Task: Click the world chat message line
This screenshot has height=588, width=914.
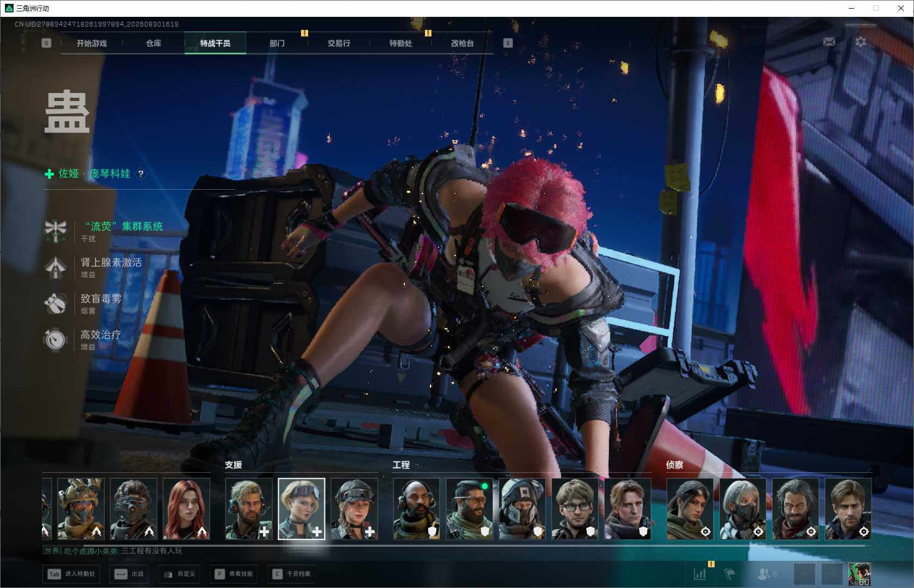Action: pyautogui.click(x=112, y=551)
